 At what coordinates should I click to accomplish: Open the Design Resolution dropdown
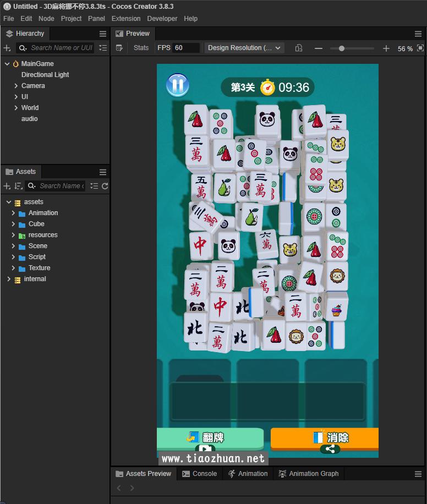pyautogui.click(x=244, y=48)
